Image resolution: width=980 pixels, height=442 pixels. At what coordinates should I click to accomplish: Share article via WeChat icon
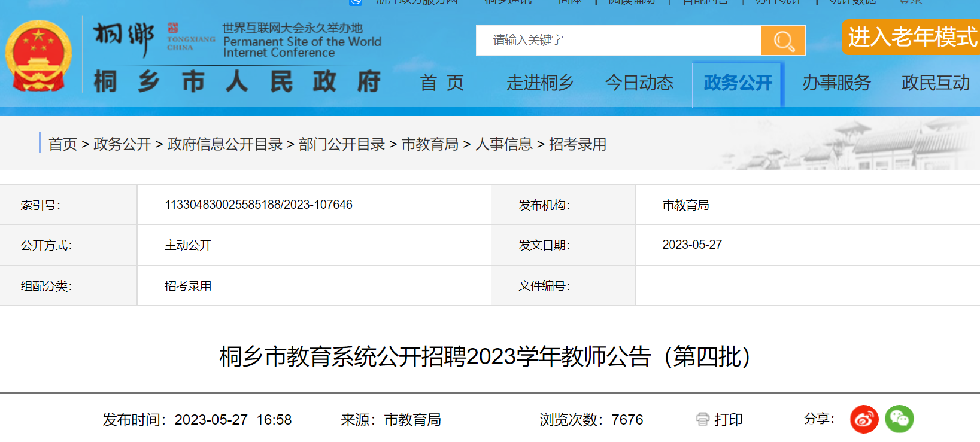899,419
